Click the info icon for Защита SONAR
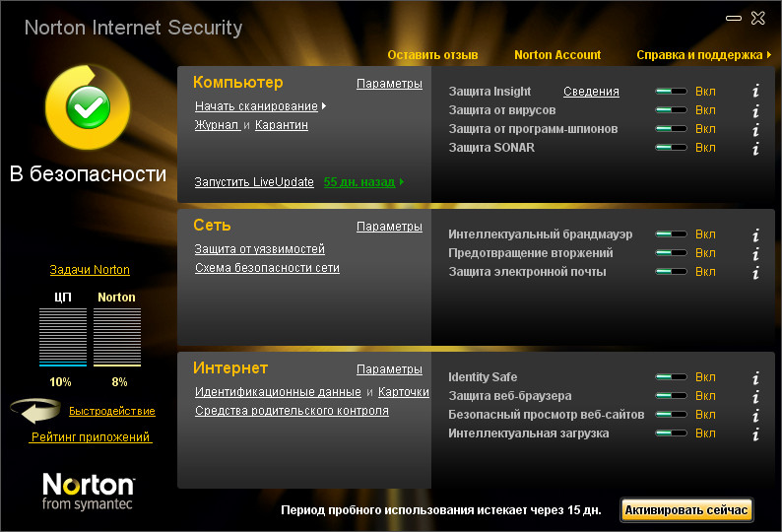Image resolution: width=782 pixels, height=532 pixels. click(755, 148)
